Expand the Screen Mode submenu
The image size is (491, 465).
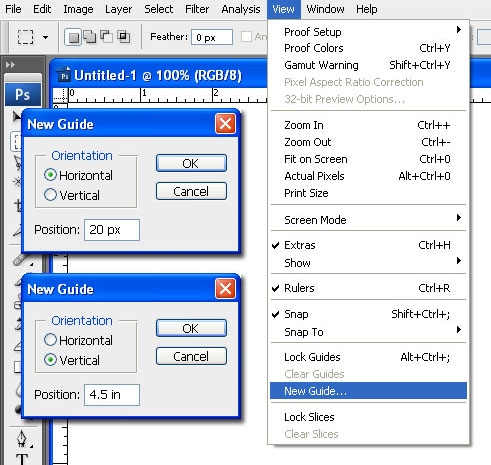(x=368, y=220)
